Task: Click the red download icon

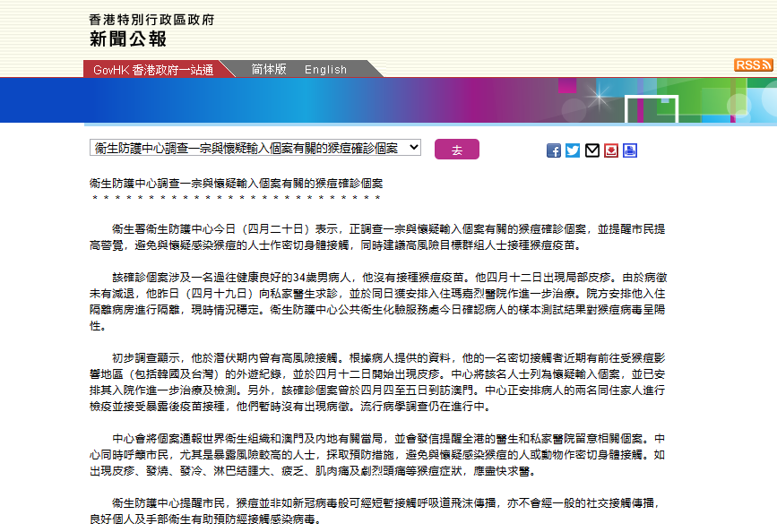Action: pos(611,150)
